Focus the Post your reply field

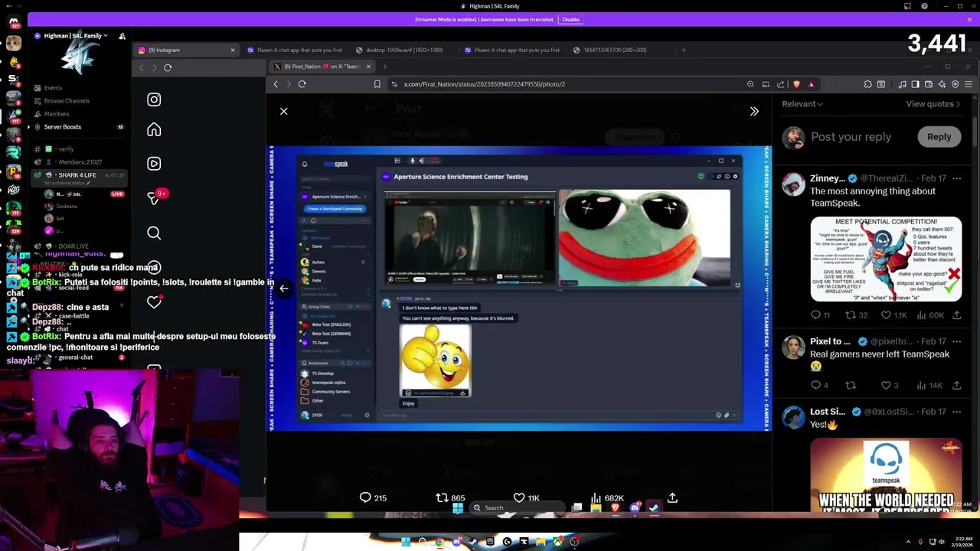click(x=851, y=137)
